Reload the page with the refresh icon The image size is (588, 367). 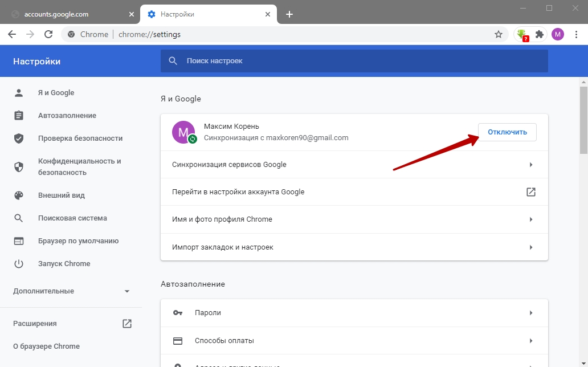48,34
